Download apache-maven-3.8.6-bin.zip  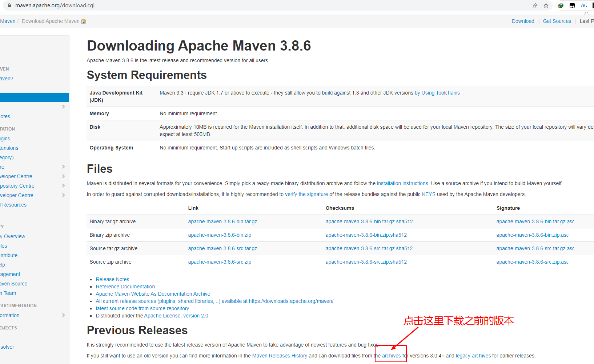[220, 235]
